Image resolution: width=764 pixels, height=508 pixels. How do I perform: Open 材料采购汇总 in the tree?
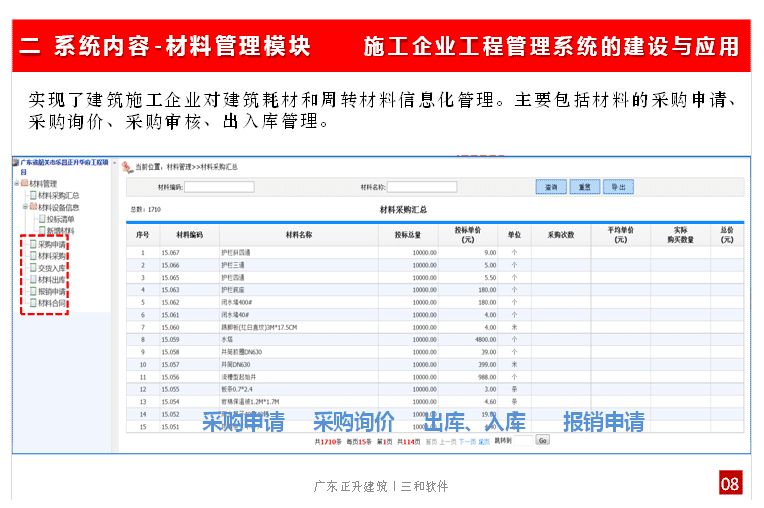click(x=58, y=195)
